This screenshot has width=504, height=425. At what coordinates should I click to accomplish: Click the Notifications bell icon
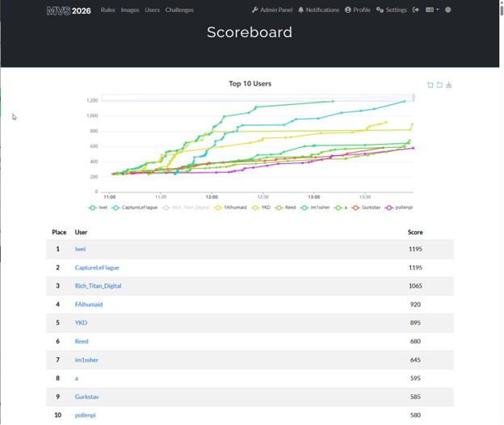tap(300, 10)
